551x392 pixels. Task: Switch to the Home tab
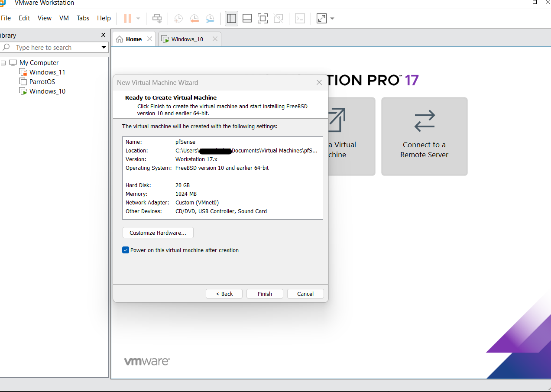point(134,39)
